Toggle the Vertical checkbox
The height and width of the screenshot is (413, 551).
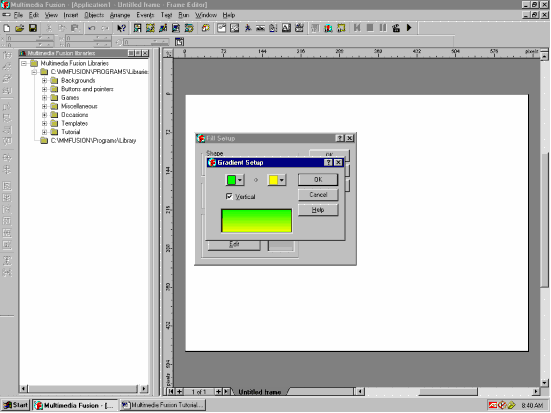[229, 196]
